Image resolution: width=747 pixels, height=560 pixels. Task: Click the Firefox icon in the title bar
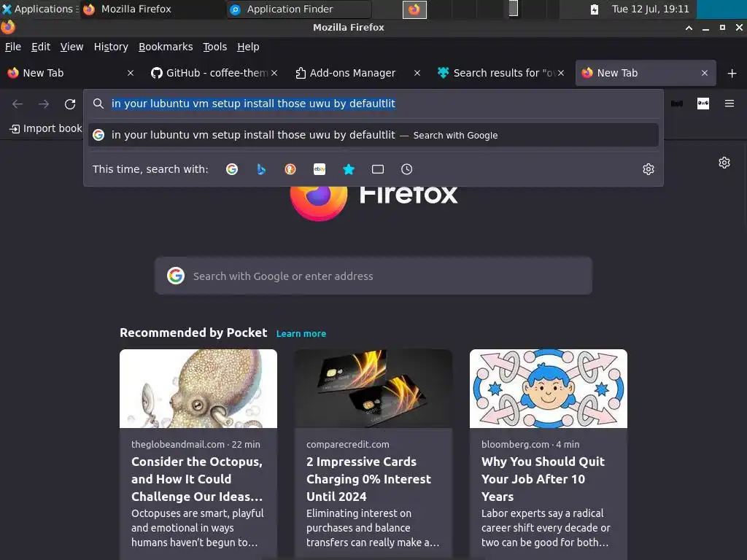(7, 28)
